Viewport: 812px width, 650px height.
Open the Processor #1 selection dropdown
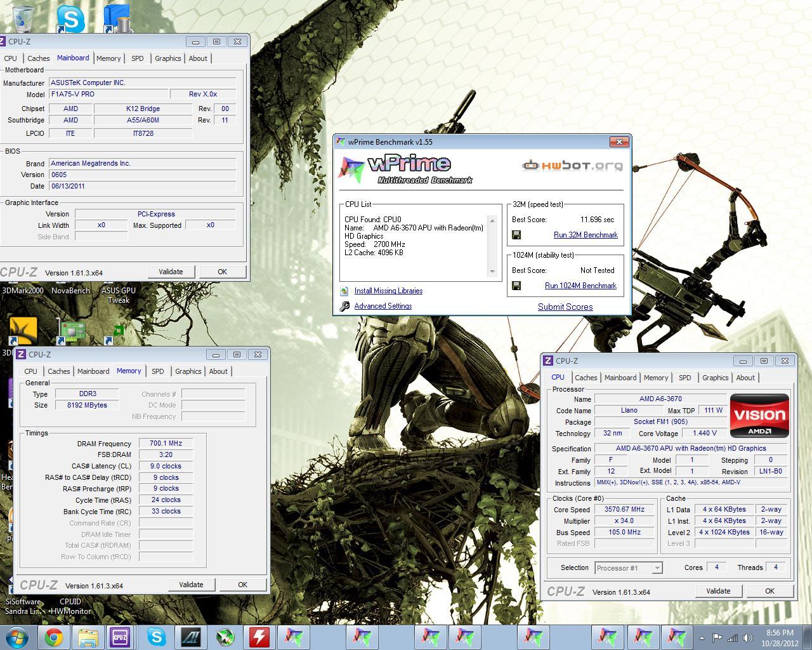[629, 568]
